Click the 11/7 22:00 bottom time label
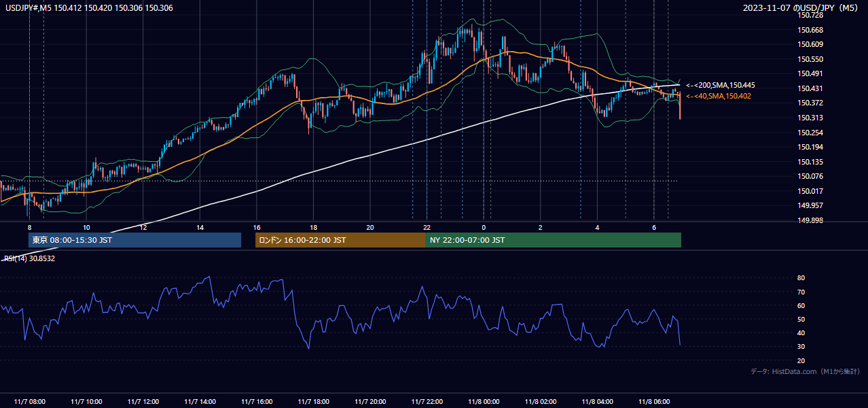The width and height of the screenshot is (868, 408). pos(427,402)
